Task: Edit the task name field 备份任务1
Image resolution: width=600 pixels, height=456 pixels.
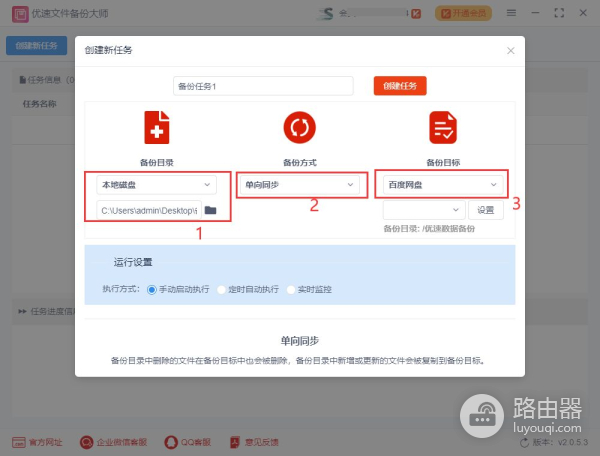Action: pos(263,86)
